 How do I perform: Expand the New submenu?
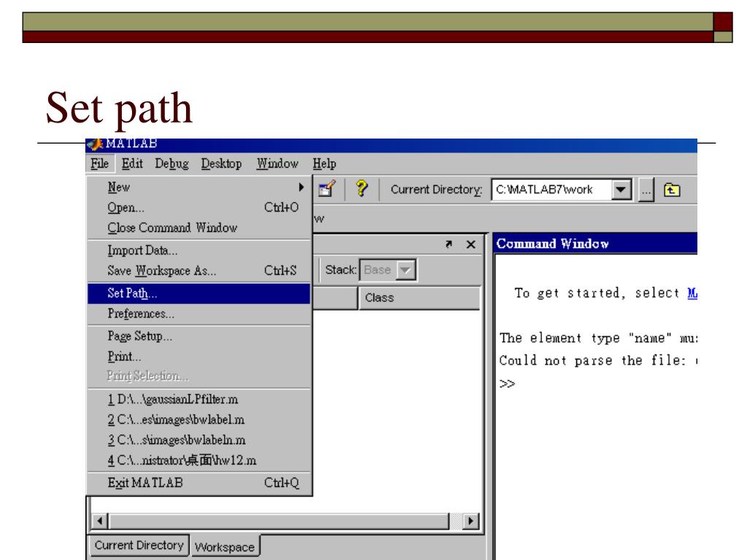pos(200,187)
